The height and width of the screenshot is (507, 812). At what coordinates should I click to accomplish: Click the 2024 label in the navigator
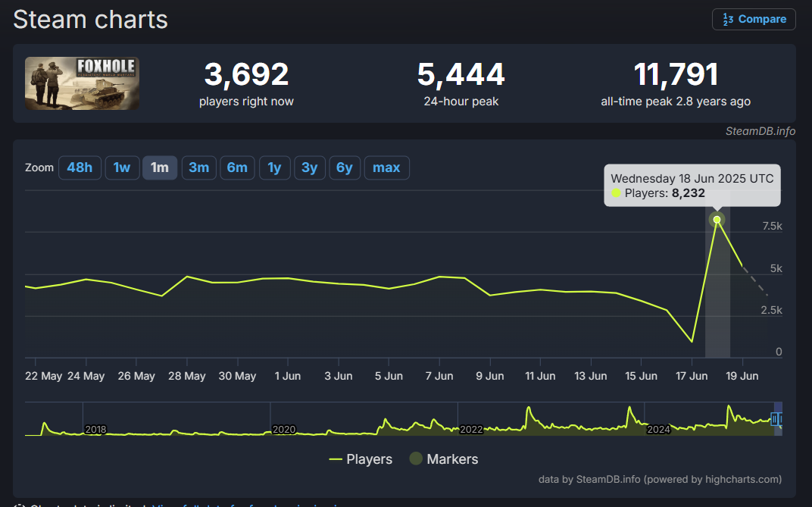coord(658,429)
